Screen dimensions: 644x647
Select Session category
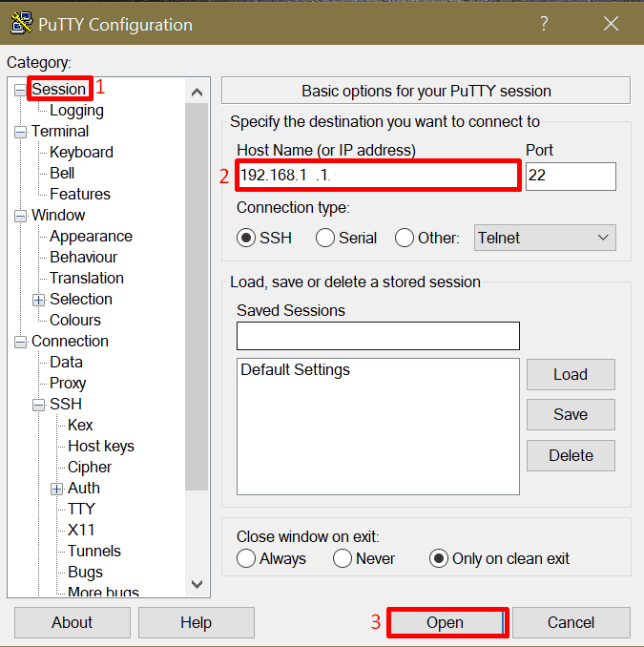click(58, 89)
